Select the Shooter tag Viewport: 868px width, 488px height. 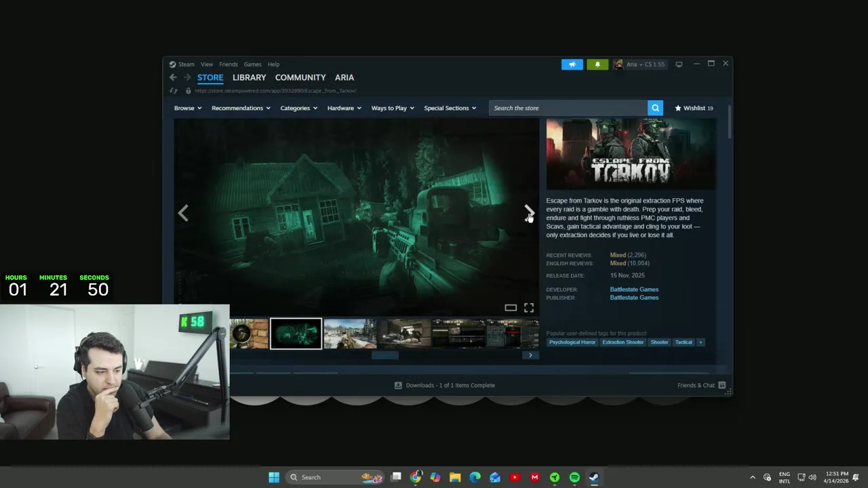(660, 342)
